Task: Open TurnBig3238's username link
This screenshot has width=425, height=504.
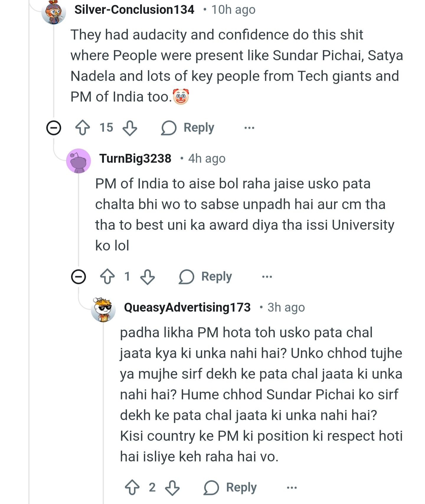Action: (135, 159)
